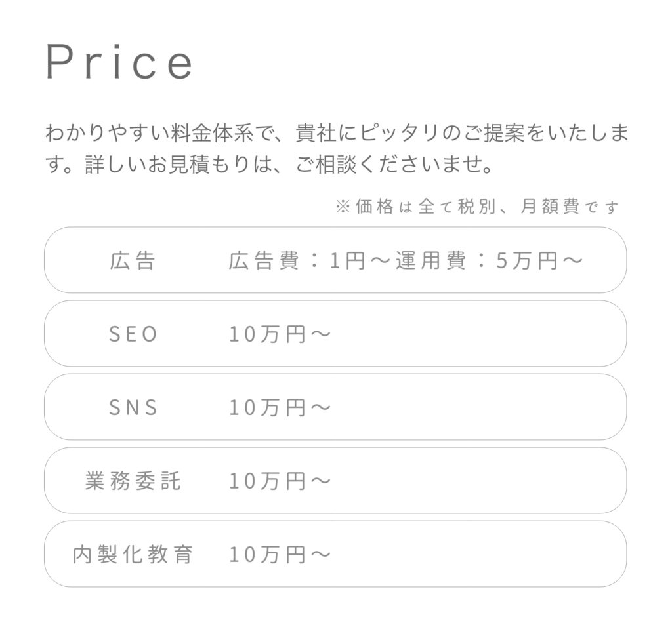
Task: Click the SNS 10万円〜 price
Action: click(x=280, y=407)
